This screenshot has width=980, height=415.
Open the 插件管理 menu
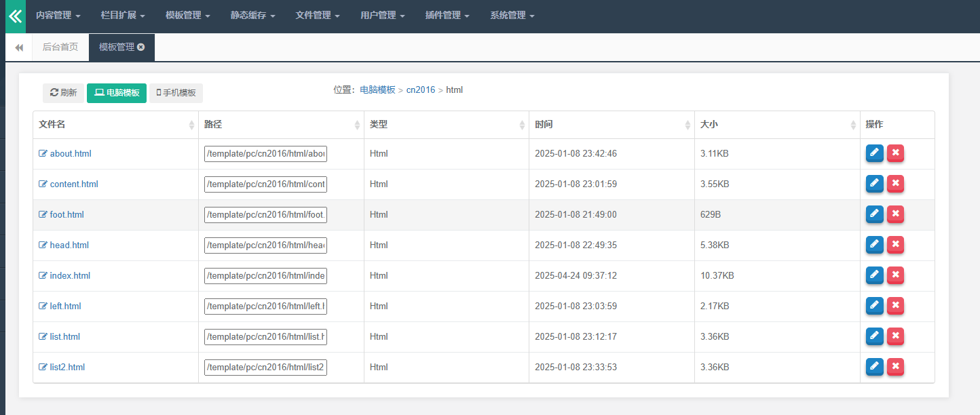click(447, 16)
